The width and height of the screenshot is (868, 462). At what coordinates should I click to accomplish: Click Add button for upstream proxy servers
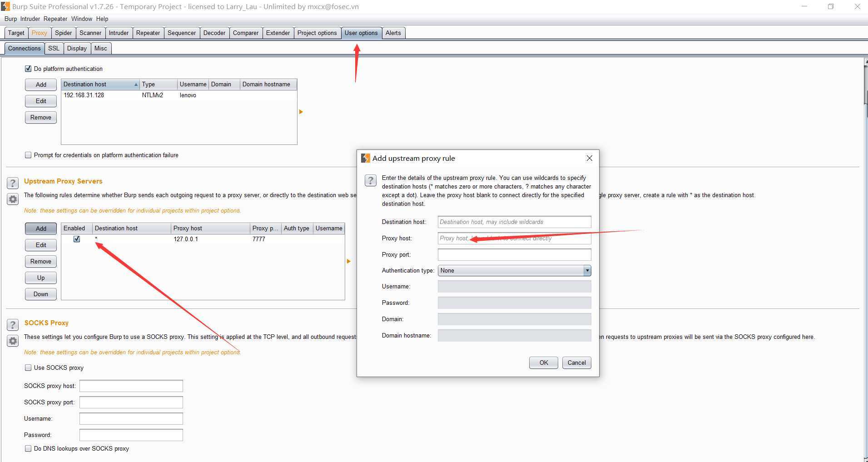click(x=41, y=229)
